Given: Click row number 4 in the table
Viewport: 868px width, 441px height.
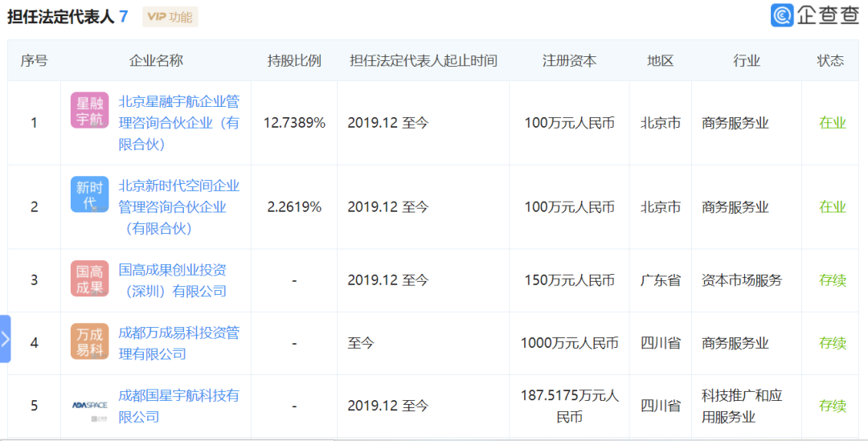Looking at the screenshot, I should pos(34,343).
